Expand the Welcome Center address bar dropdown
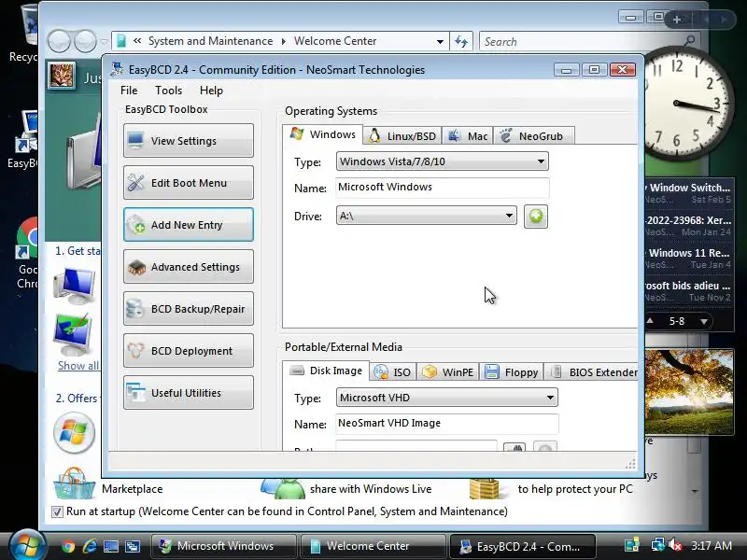This screenshot has width=747, height=560. coord(440,41)
